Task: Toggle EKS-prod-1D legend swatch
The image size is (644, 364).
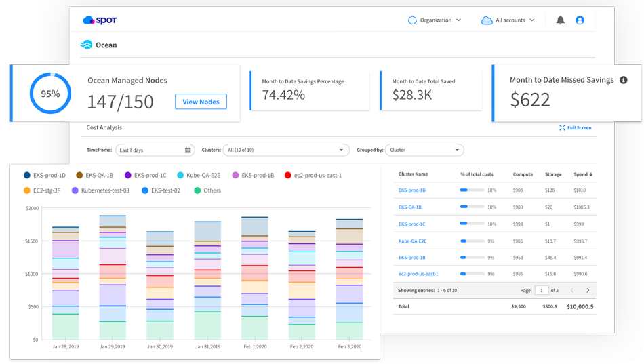Action: click(x=27, y=175)
